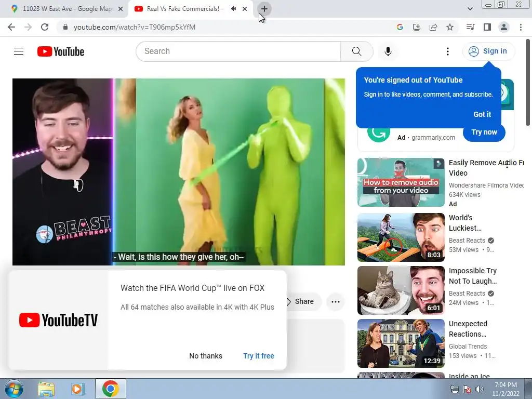Switch to the Google Maps tab
This screenshot has height=399, width=532.
[64, 9]
